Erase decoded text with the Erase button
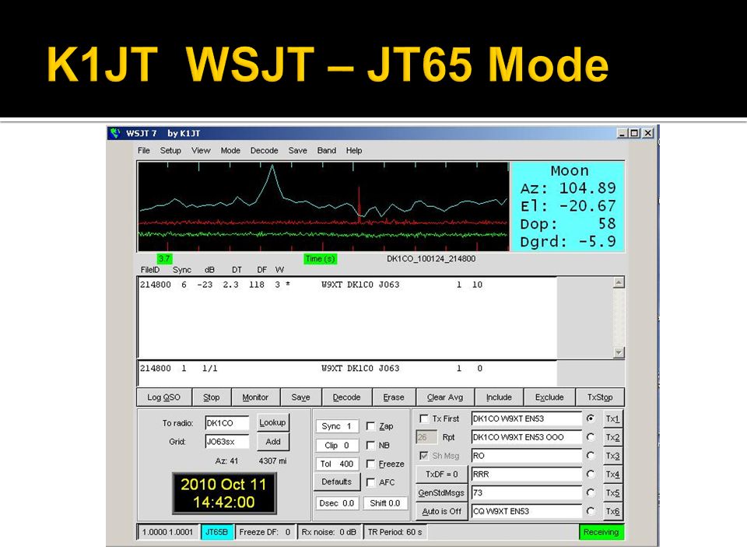 coord(394,397)
